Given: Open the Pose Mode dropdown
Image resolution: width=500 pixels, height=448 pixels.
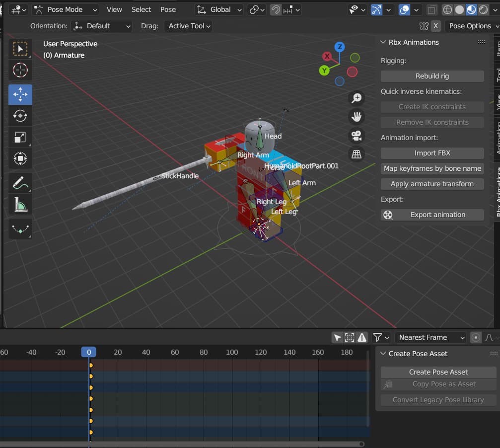Looking at the screenshot, I should [65, 9].
